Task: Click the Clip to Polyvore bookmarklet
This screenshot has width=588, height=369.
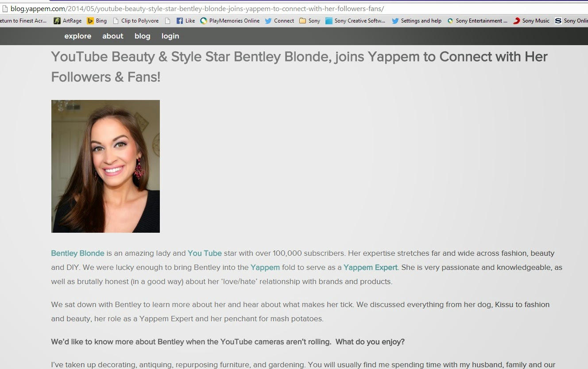Action: pos(136,21)
